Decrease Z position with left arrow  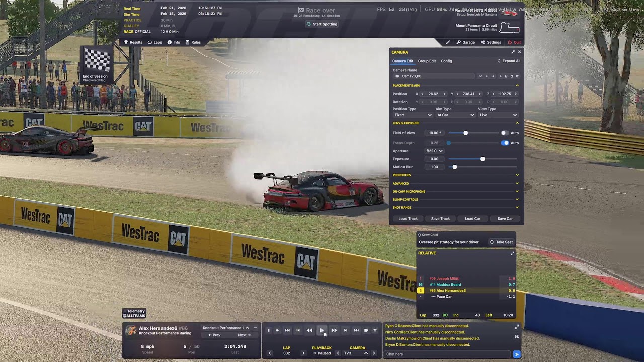(493, 94)
